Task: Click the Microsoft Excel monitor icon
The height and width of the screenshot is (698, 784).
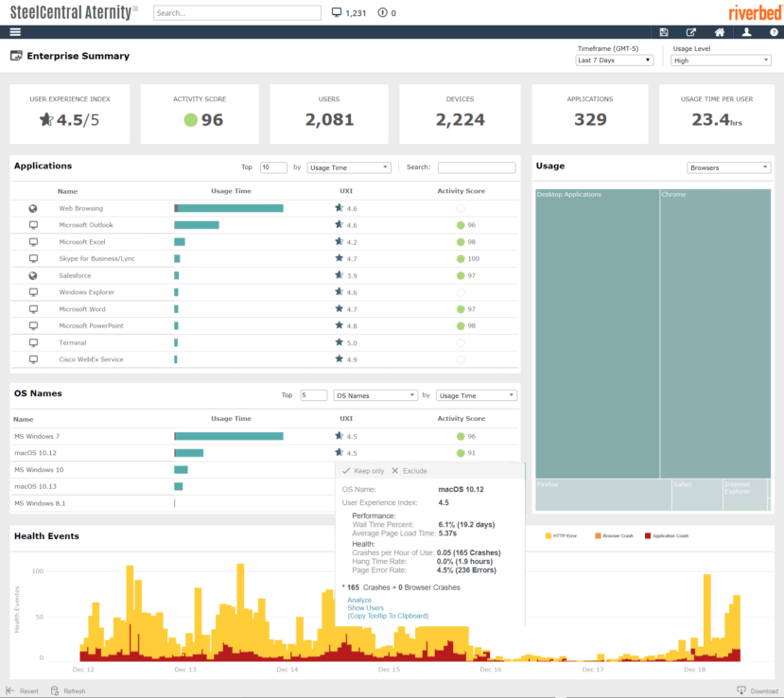Action: 33,242
